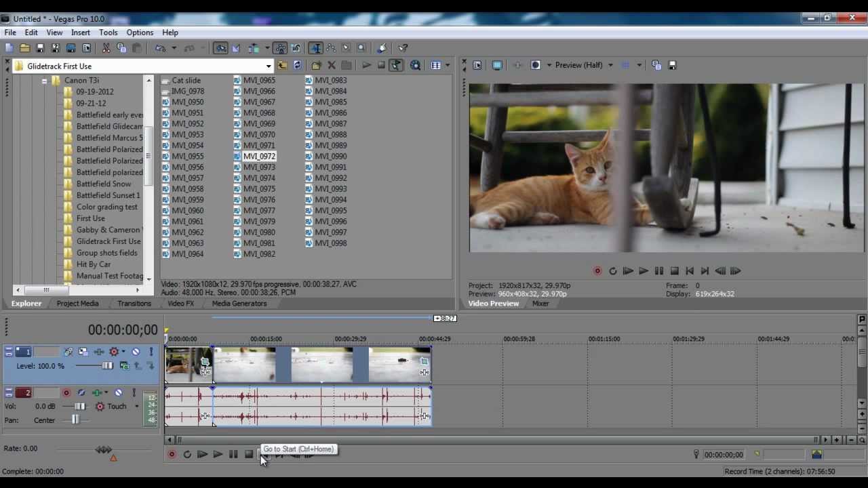This screenshot has width=868, height=488.
Task: Click the What's This help icon
Action: (x=403, y=48)
